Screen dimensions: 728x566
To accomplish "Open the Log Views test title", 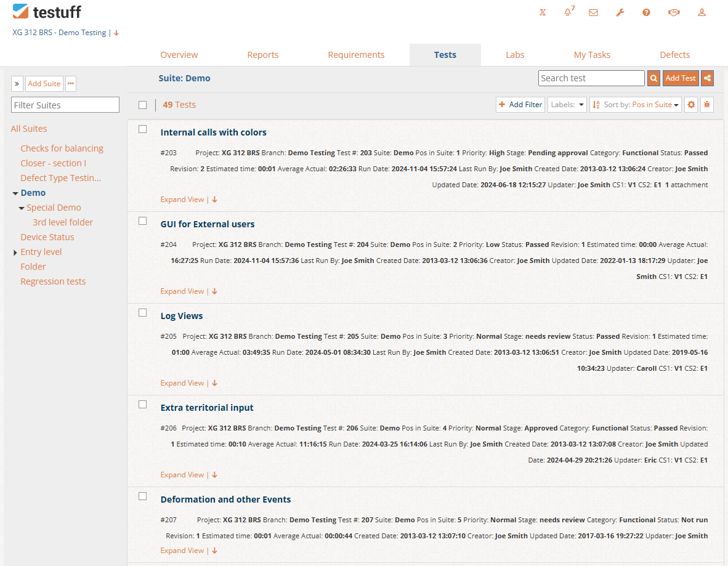I will 182,316.
